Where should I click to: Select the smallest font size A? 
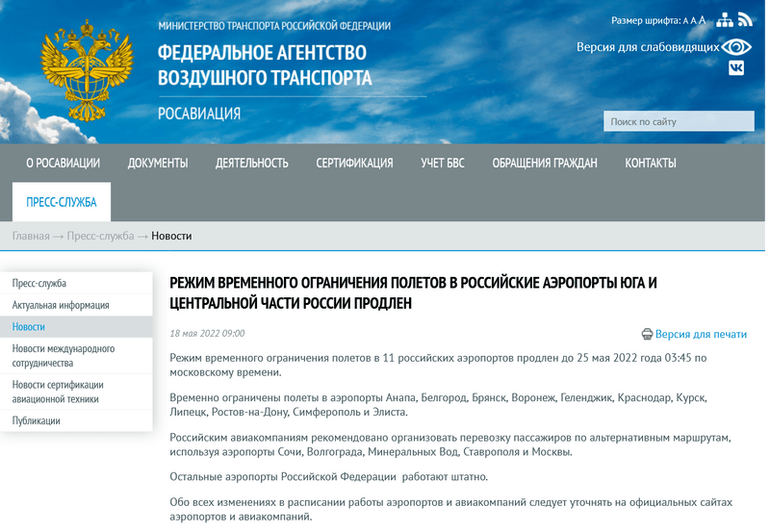click(x=685, y=21)
